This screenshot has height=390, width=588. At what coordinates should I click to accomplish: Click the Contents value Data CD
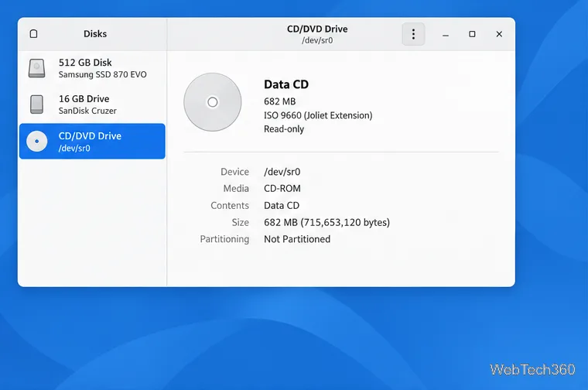tap(282, 206)
